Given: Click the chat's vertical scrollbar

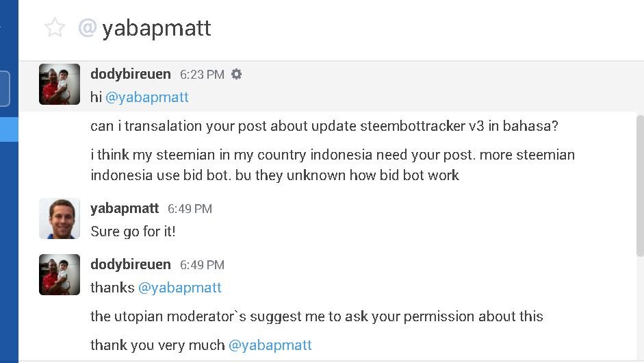Looking at the screenshot, I should tap(640, 185).
